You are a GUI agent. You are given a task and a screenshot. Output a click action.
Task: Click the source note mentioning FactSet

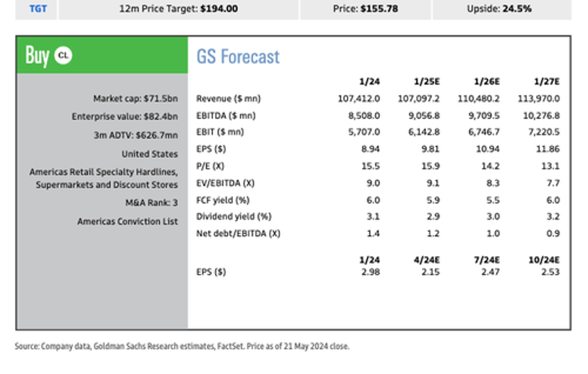(x=182, y=346)
